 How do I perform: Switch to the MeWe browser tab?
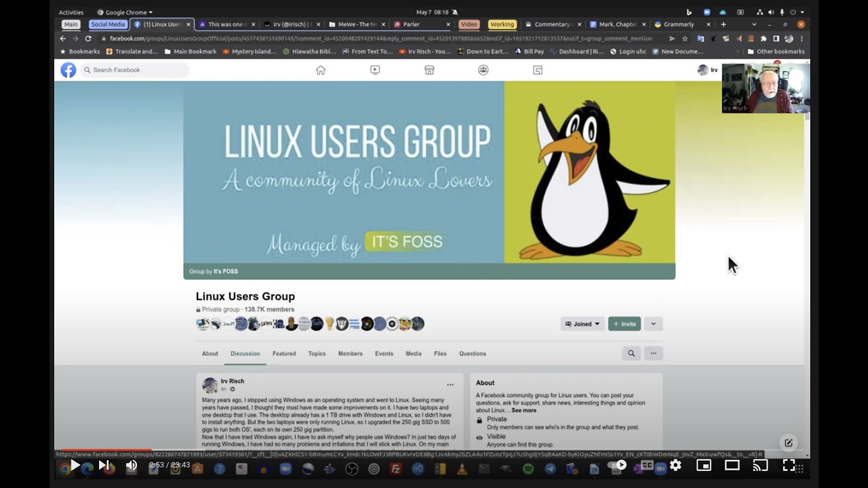(356, 24)
